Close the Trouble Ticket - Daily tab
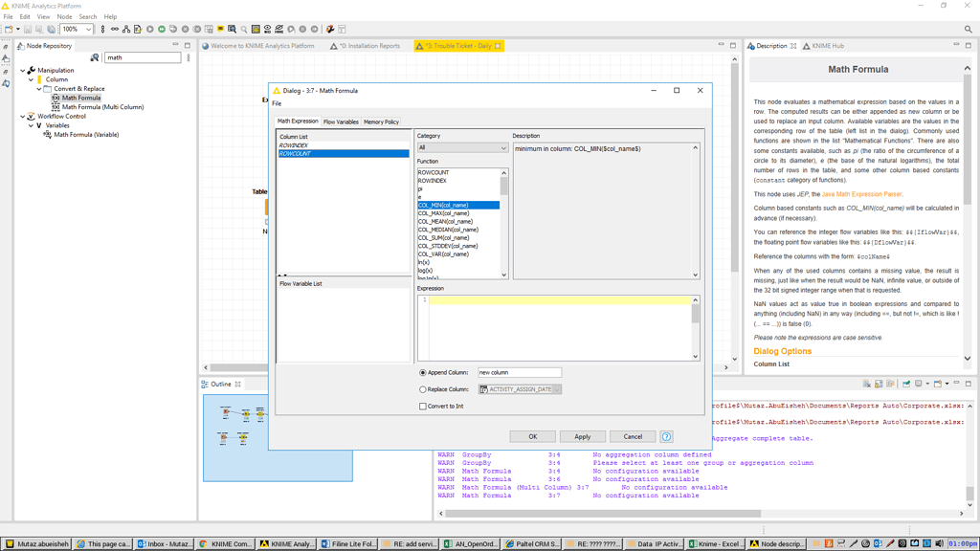This screenshot has height=551, width=980. tap(498, 46)
